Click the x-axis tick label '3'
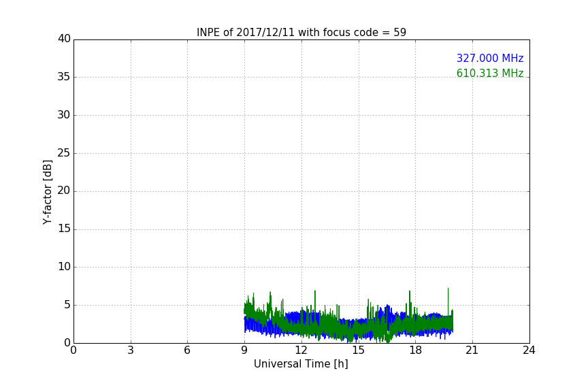 tap(131, 350)
